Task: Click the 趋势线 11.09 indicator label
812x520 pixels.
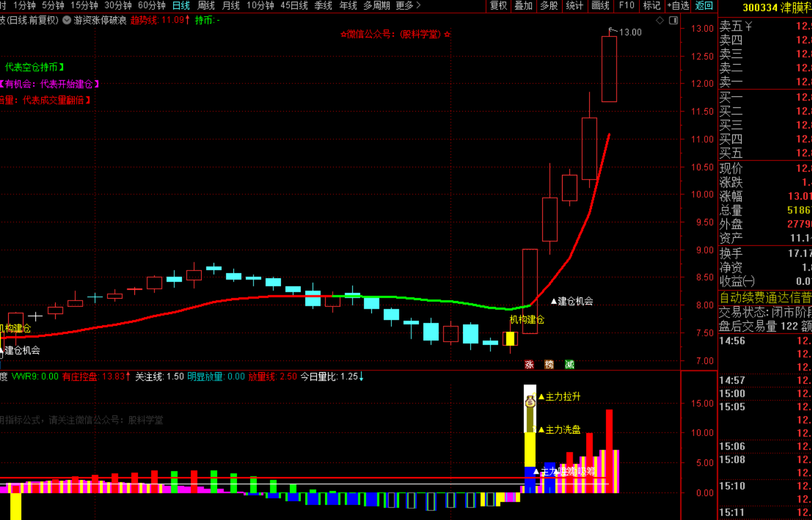Action: click(x=160, y=20)
